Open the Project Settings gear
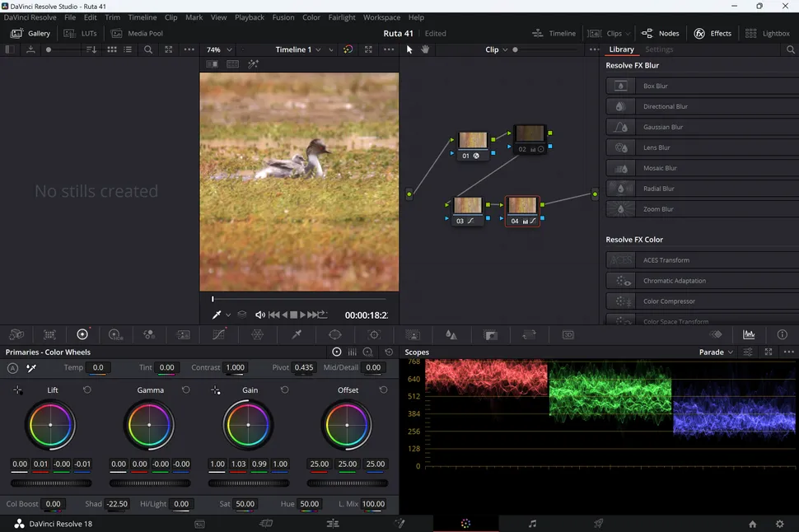The width and height of the screenshot is (799, 532). click(779, 524)
